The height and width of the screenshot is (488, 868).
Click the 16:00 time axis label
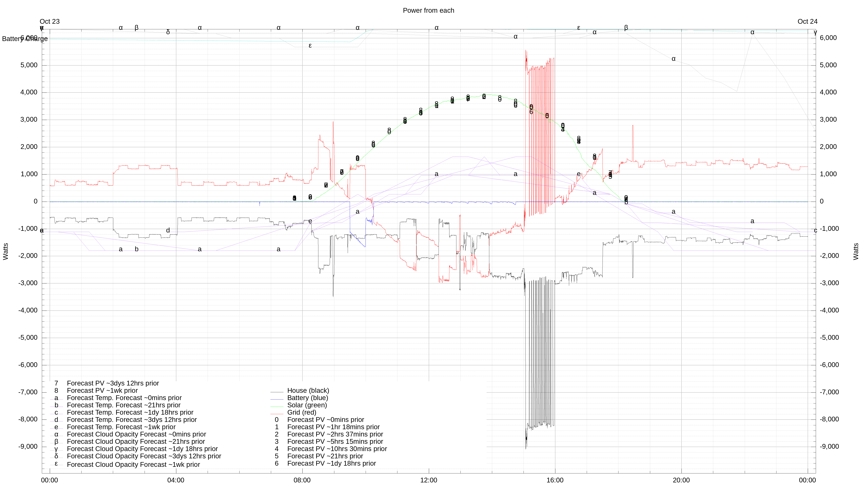[x=555, y=480]
